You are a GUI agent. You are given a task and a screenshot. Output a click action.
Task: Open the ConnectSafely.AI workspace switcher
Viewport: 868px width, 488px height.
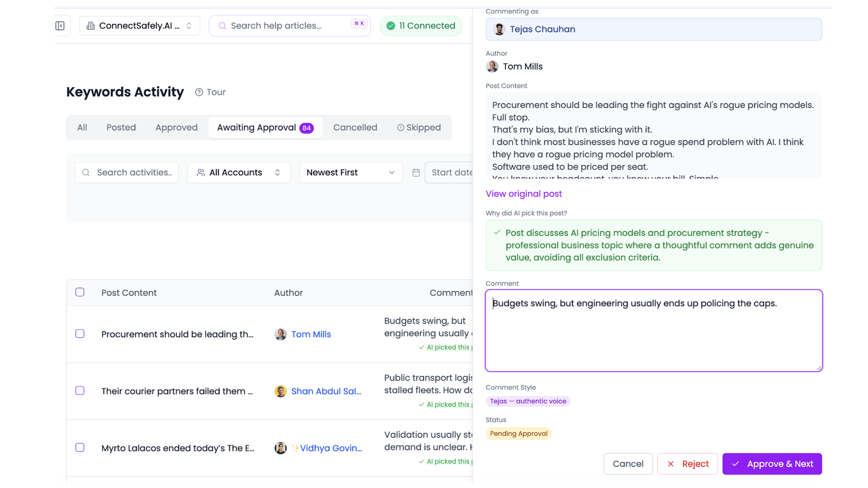tap(140, 26)
